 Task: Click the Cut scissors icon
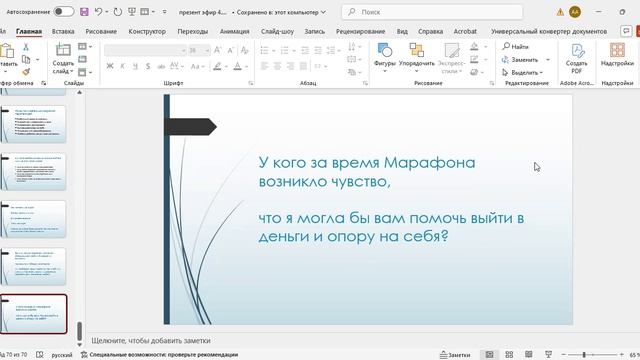tap(26, 47)
